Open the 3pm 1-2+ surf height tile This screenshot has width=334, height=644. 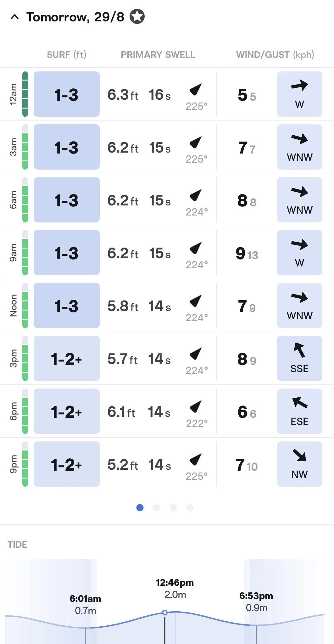pyautogui.click(x=67, y=358)
